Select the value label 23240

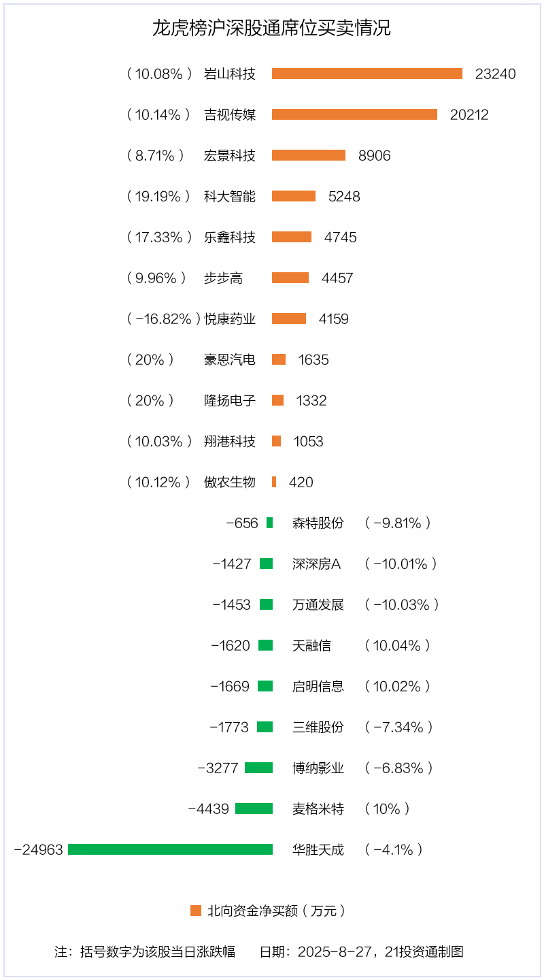coord(496,73)
